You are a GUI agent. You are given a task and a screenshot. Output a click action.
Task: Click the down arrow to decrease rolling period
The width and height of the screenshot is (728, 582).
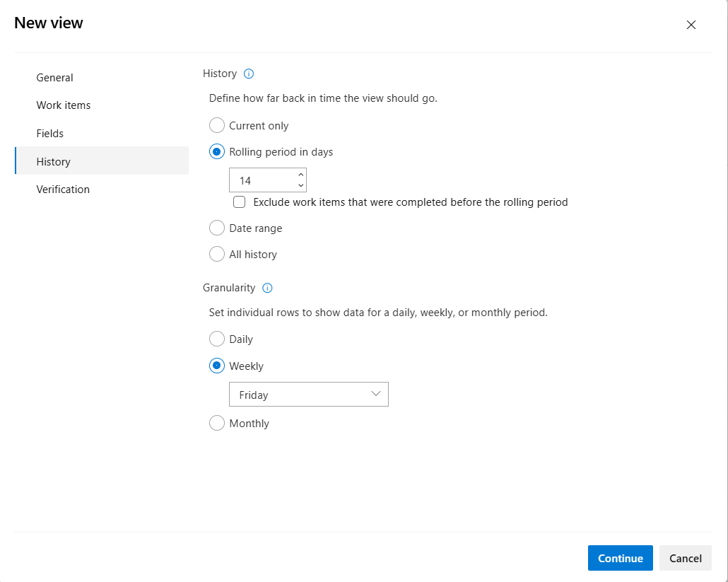300,185
